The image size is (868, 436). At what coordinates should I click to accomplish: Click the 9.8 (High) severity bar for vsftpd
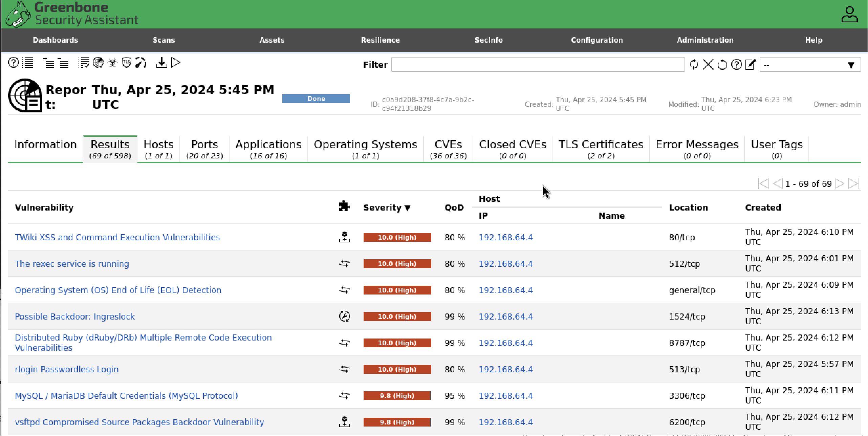click(397, 422)
